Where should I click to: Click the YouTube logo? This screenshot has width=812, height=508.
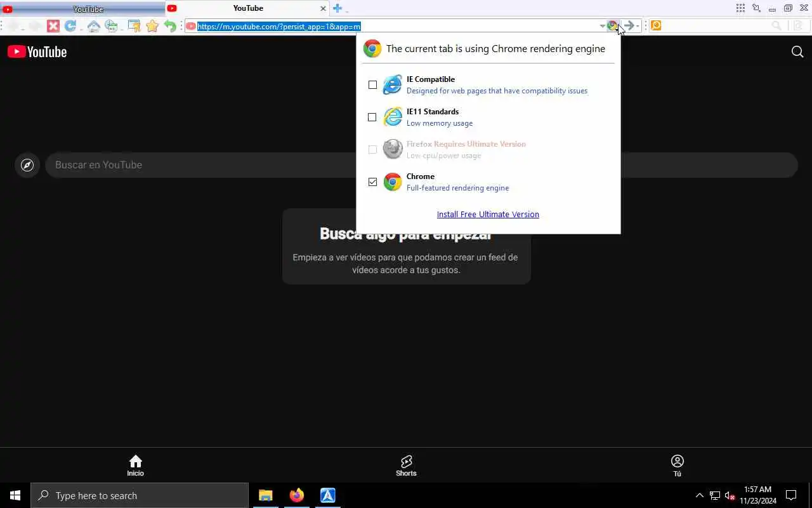tap(37, 52)
